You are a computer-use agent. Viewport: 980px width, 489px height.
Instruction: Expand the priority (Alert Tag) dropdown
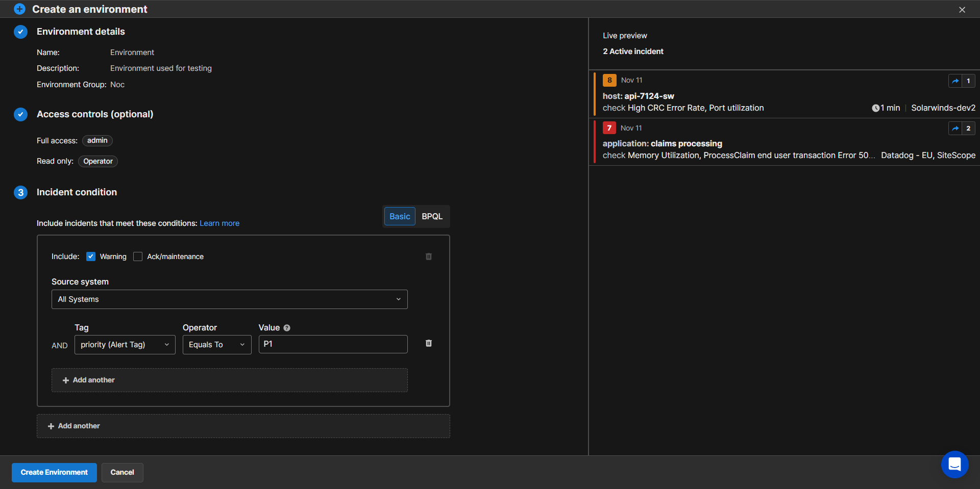coord(125,345)
